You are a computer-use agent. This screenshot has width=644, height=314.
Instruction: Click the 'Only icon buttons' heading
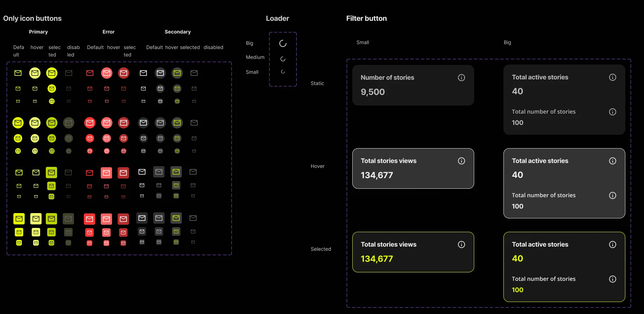point(32,18)
